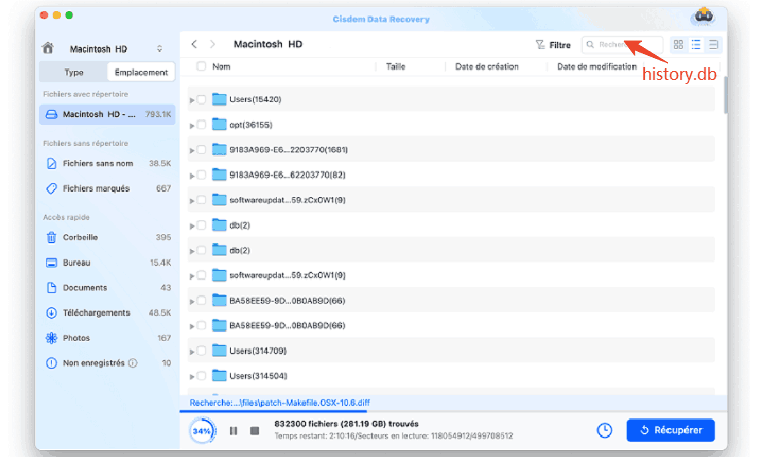Image resolution: width=763 pixels, height=457 pixels.
Task: Switch to thumbnail grid view
Action: coord(678,45)
